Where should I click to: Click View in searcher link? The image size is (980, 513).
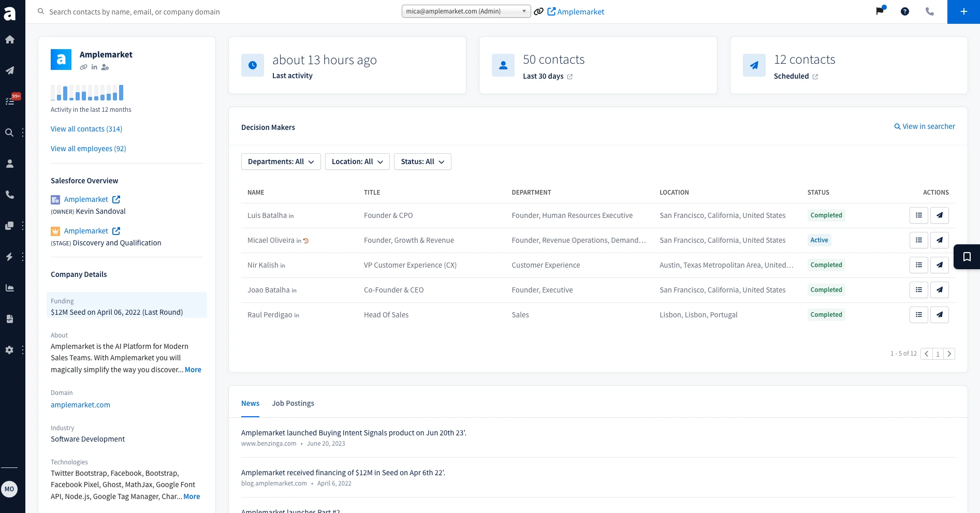coord(925,126)
